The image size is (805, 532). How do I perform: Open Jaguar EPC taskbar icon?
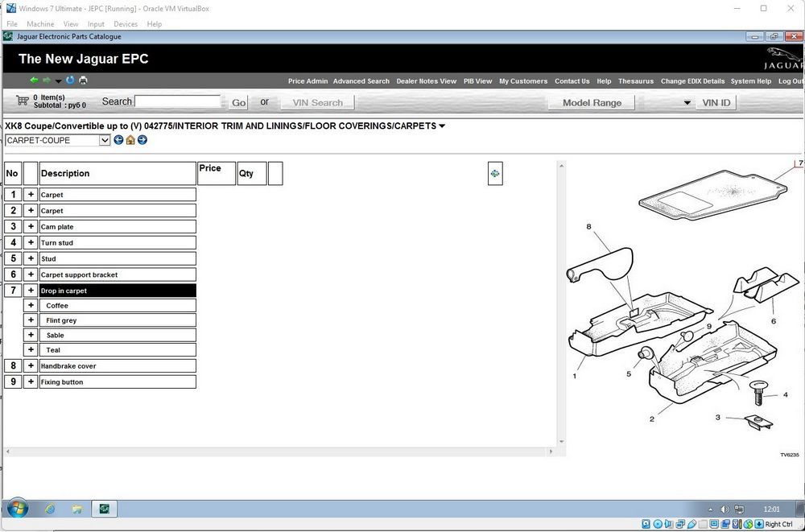105,509
